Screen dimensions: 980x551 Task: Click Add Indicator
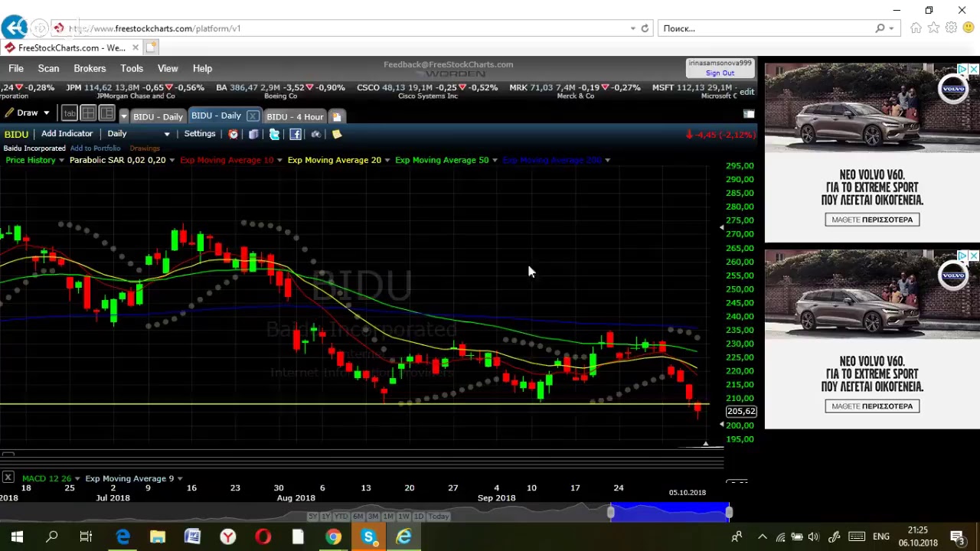point(67,134)
